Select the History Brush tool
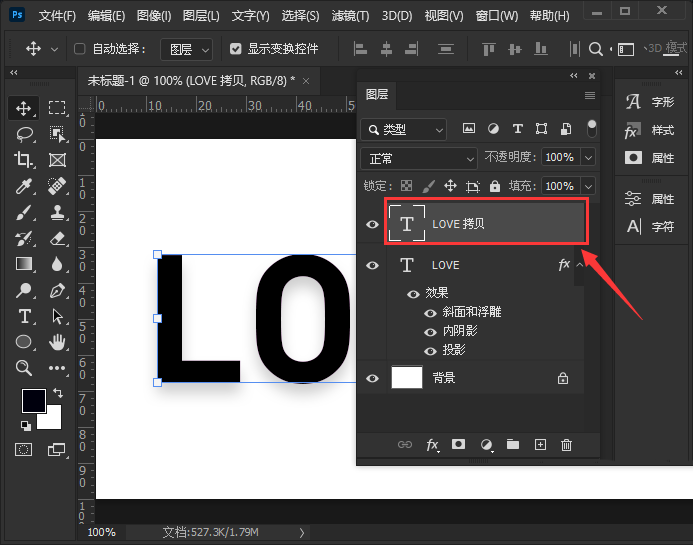The height and width of the screenshot is (545, 693). point(23,239)
